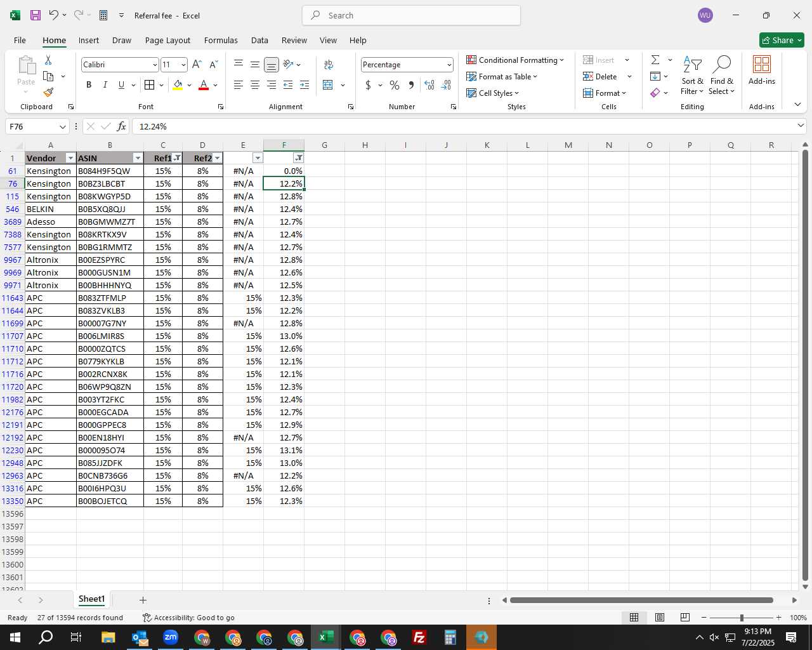Click the Search box in title bar
This screenshot has width=812, height=650.
411,15
